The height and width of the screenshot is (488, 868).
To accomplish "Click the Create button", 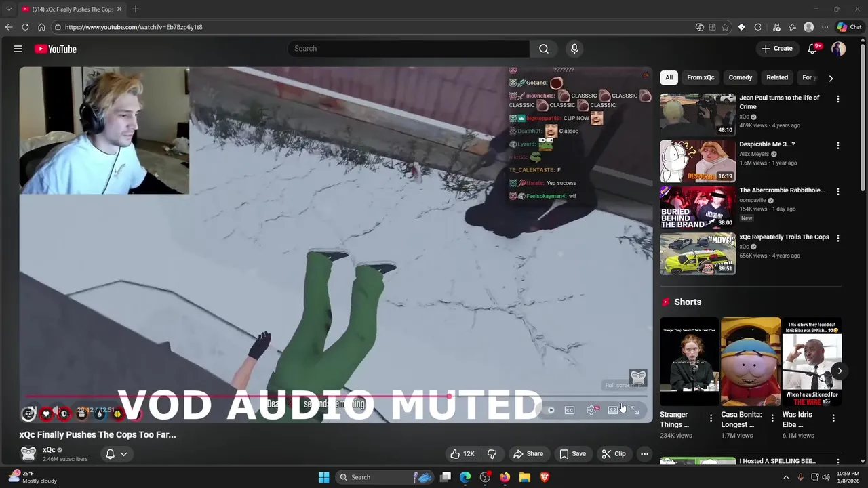I will pos(777,49).
